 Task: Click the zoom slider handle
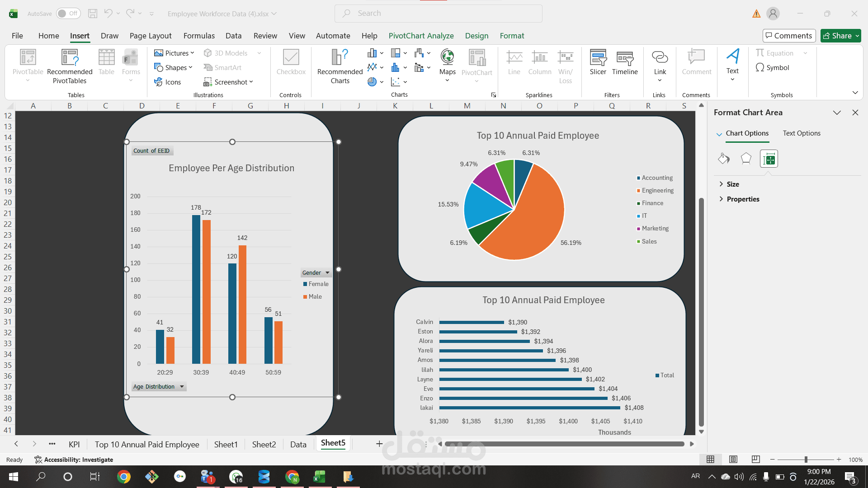[x=806, y=460]
